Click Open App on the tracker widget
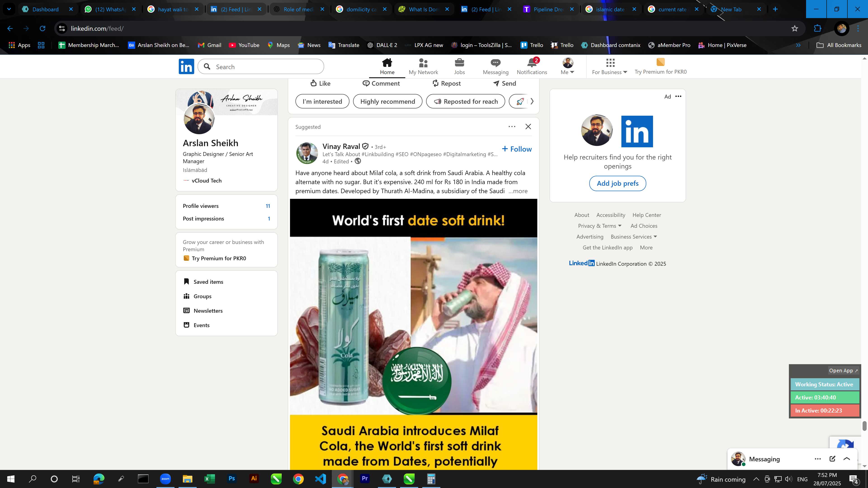Screen dimensions: 868x488 [843, 371]
